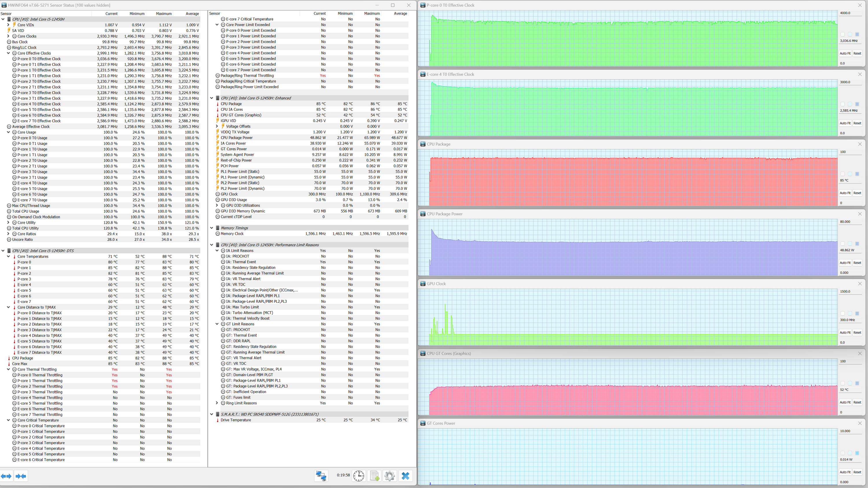Screen dimensions: 868x488
Task: Open sensor settings gear icon
Action: [389, 476]
